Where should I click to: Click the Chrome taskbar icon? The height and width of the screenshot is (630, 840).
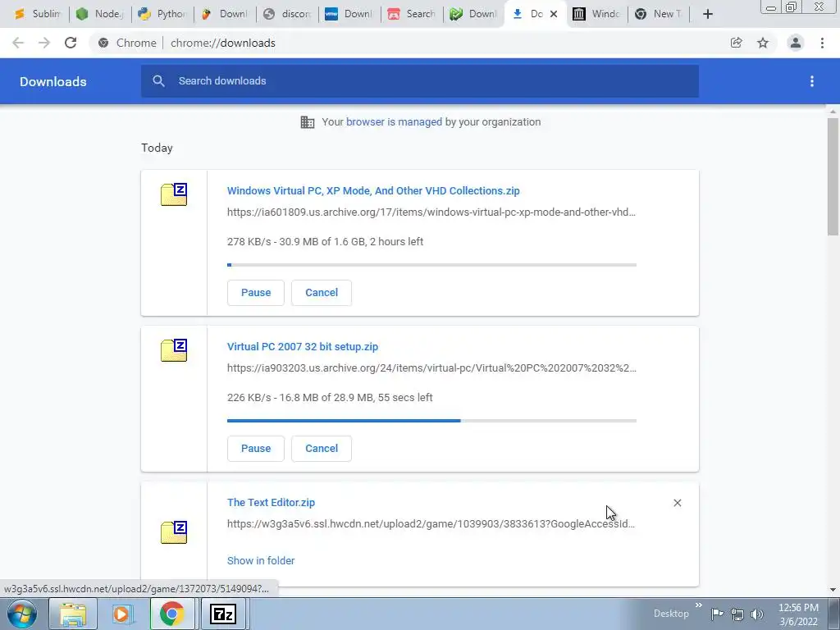[x=172, y=614]
